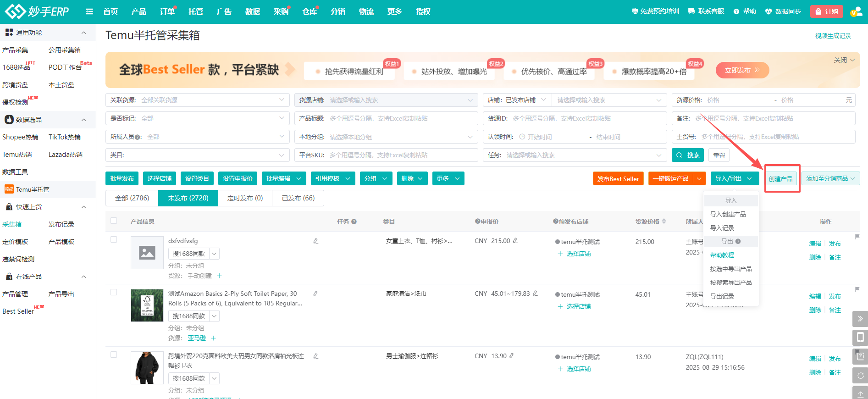Click plus icon next to 货源 亚马逊
This screenshot has height=399, width=868.
click(213, 338)
